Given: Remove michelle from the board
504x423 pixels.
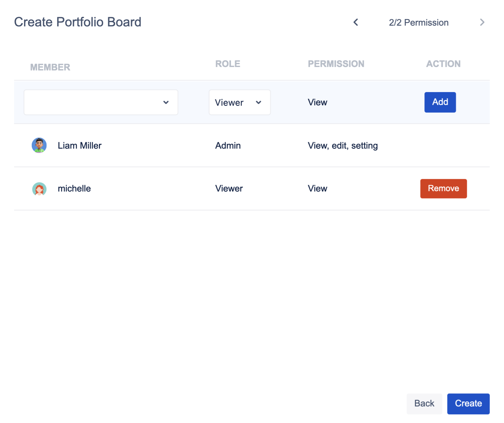Looking at the screenshot, I should pyautogui.click(x=443, y=189).
